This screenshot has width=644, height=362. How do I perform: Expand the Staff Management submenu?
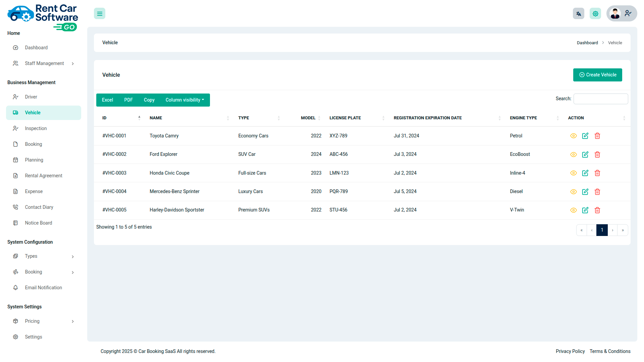click(x=44, y=63)
